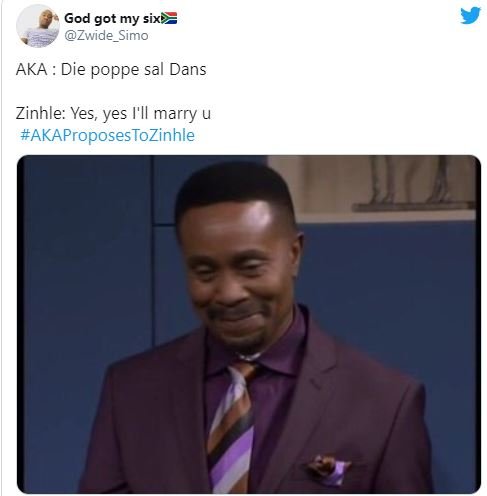This screenshot has height=496, width=487.
Task: Select the word 'Zinhle:' in the tweet
Action: point(41,113)
